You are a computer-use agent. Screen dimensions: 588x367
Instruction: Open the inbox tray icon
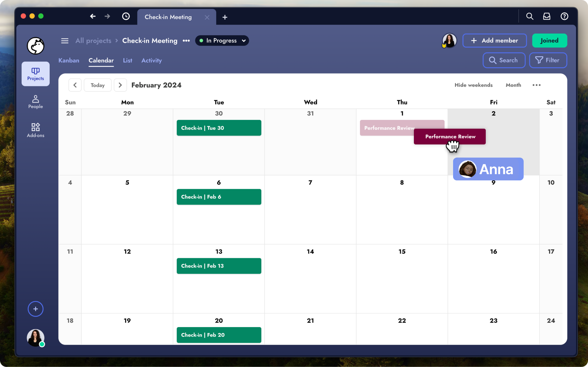[547, 16]
